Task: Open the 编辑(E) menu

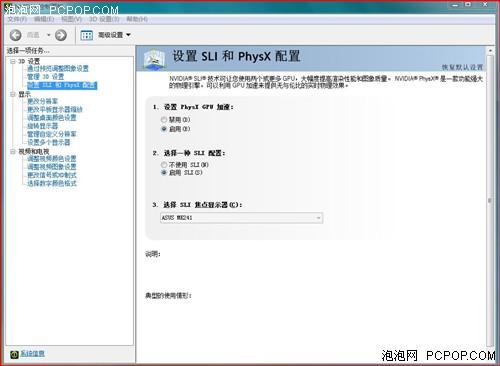Action: [44, 19]
